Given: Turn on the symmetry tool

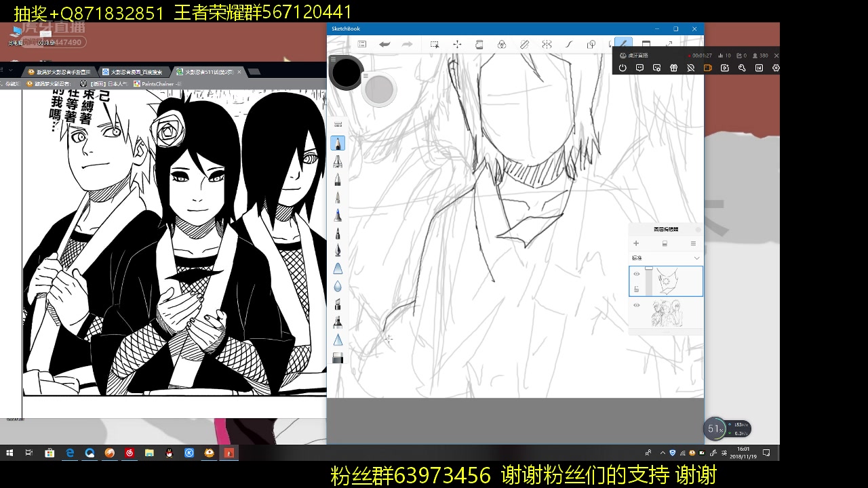Looking at the screenshot, I should pyautogui.click(x=547, y=44).
